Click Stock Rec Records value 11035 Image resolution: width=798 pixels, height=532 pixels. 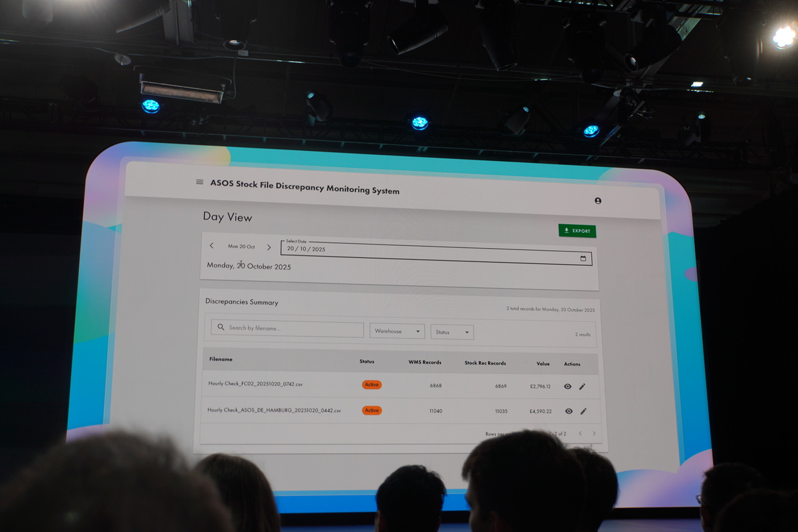coord(501,412)
